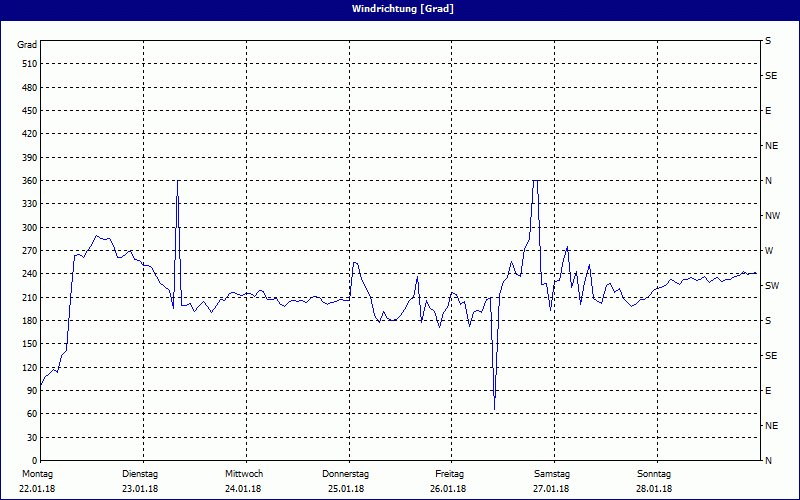Click the 30 value on left axis
The height and width of the screenshot is (500, 800).
coord(32,438)
